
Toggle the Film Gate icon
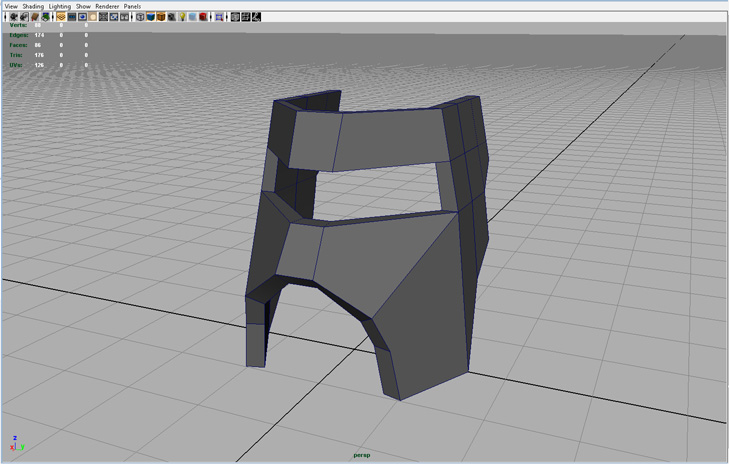click(72, 17)
